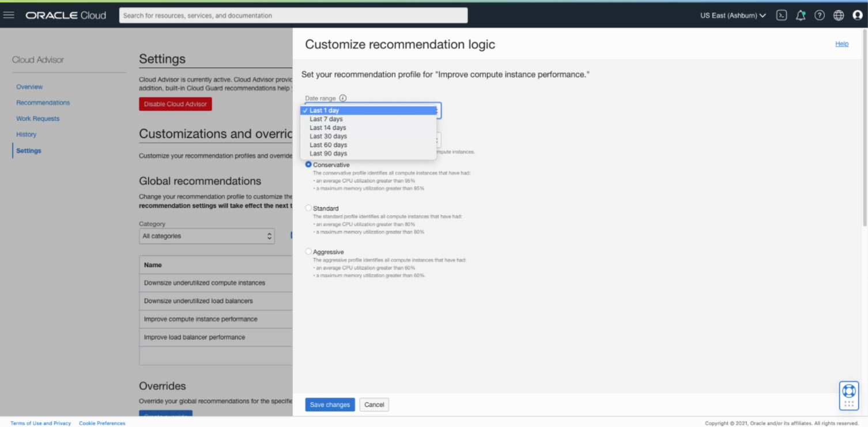Select the Aggressive recommendation profile

click(x=308, y=252)
